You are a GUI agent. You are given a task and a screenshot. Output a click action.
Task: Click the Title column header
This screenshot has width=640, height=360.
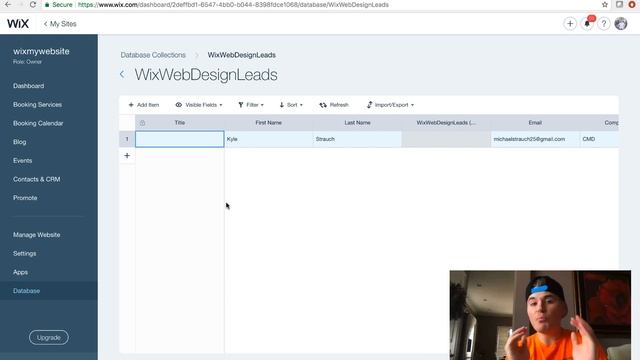[x=180, y=122]
